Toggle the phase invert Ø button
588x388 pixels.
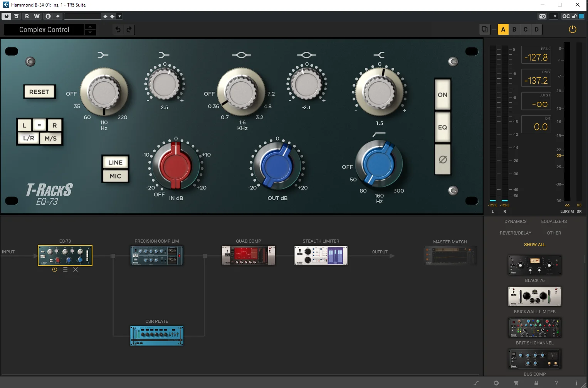(x=443, y=159)
